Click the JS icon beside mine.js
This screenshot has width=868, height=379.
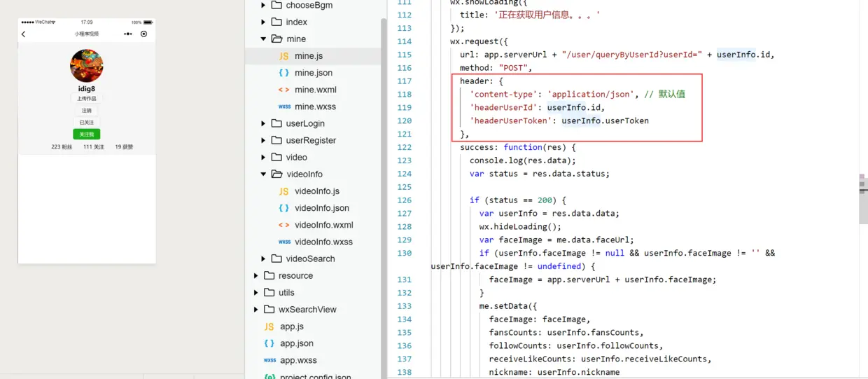(x=283, y=56)
